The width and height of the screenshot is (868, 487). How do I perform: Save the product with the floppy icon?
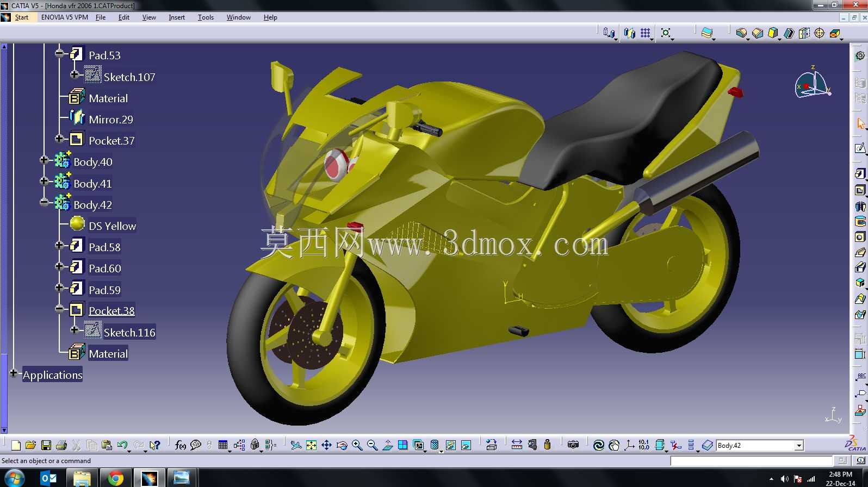(x=46, y=445)
